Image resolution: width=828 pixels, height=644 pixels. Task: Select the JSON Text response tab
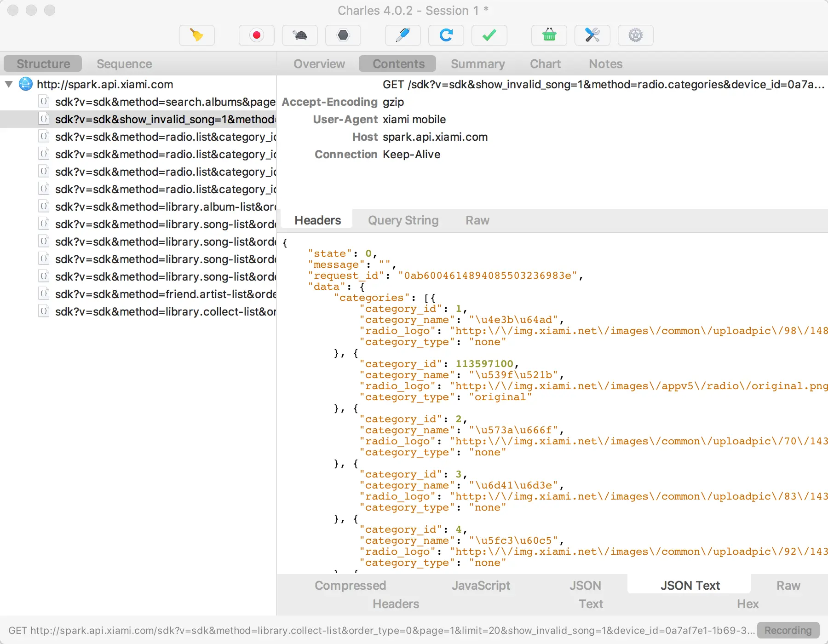690,585
